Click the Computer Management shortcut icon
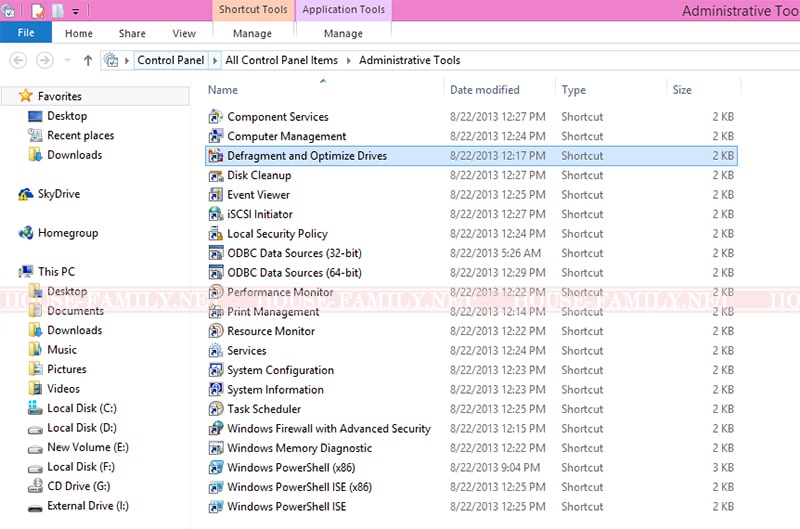Viewport: 800px width, 529px height. click(216, 136)
